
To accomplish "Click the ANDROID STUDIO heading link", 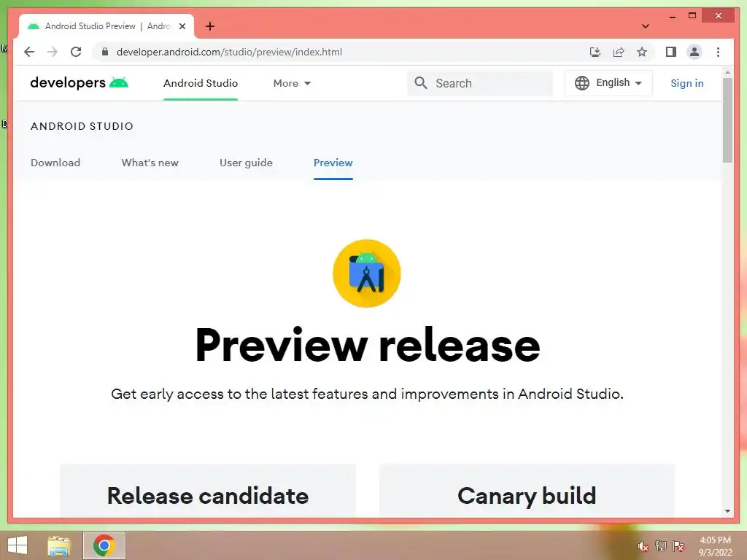I will click(x=82, y=126).
